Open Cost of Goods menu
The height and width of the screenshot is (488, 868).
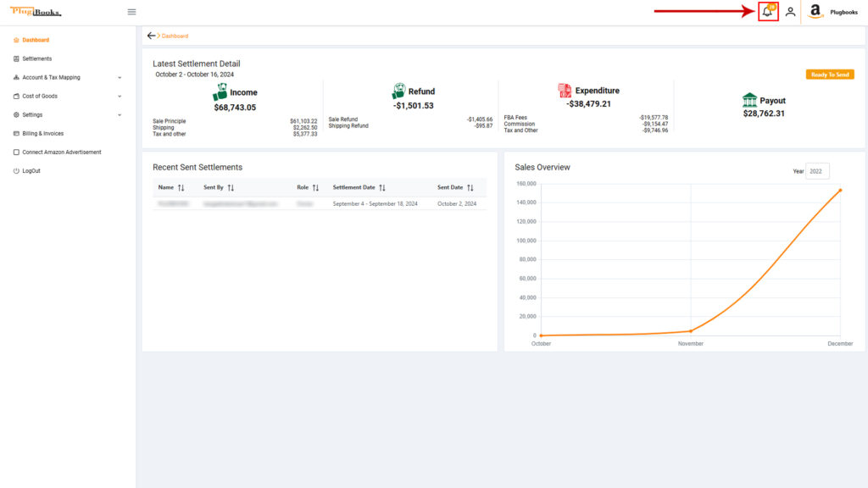[x=40, y=97]
